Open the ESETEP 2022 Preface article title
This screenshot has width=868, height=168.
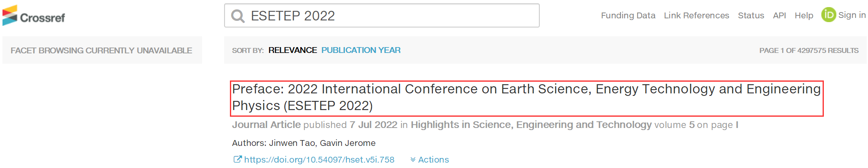point(526,98)
